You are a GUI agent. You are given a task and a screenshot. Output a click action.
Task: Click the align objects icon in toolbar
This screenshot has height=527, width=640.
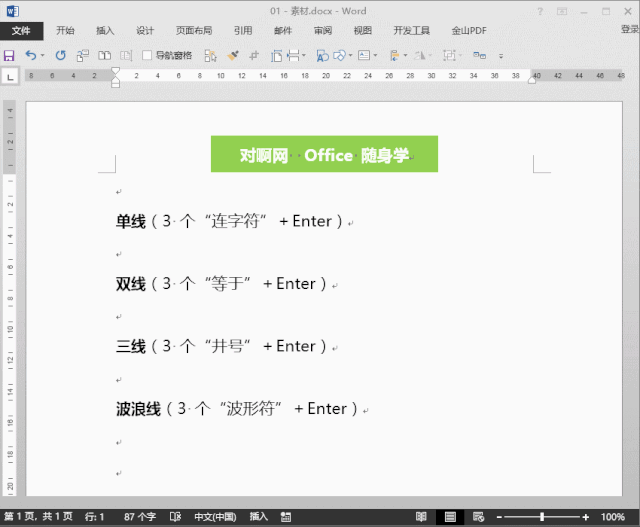pyautogui.click(x=395, y=55)
